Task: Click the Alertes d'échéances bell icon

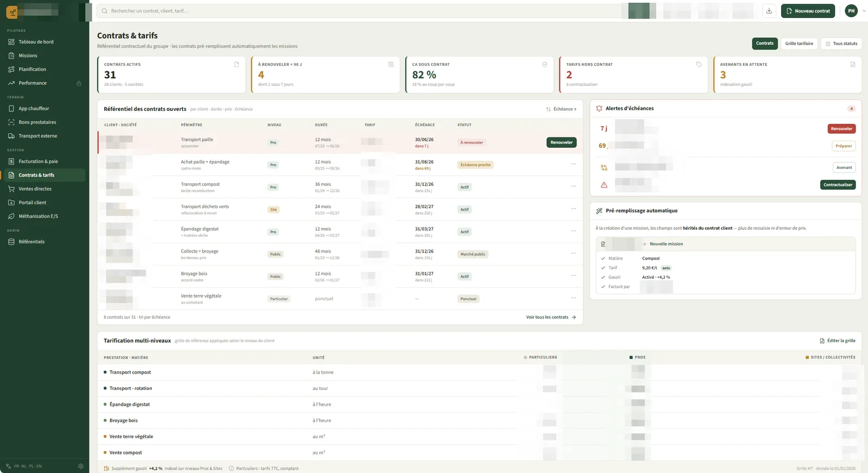Action: (x=599, y=109)
